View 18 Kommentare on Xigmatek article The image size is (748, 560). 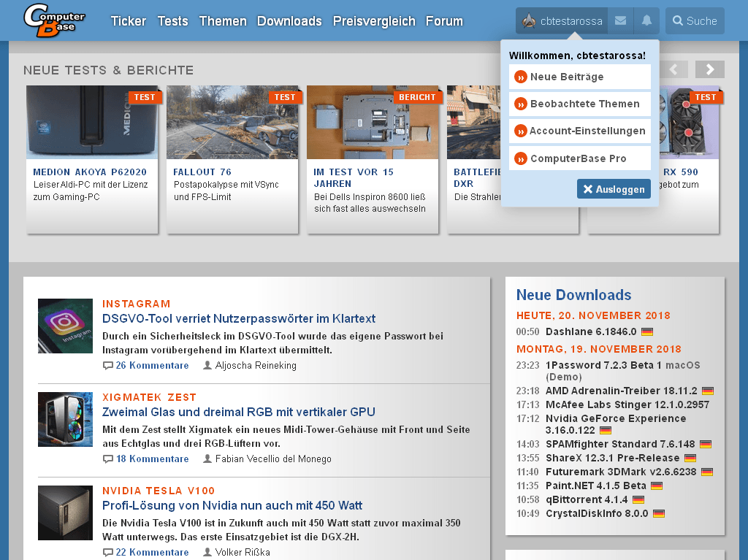coord(152,459)
